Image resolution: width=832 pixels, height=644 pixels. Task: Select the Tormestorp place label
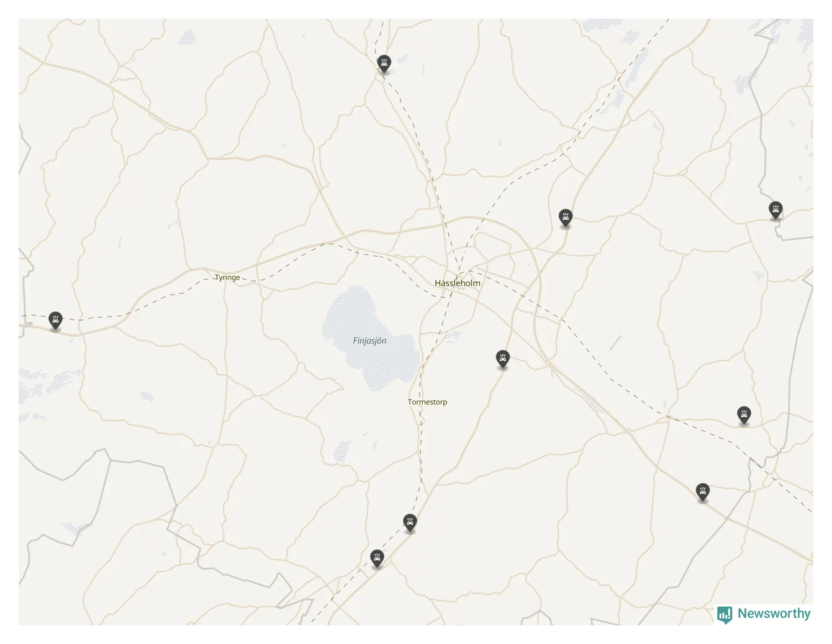point(427,402)
